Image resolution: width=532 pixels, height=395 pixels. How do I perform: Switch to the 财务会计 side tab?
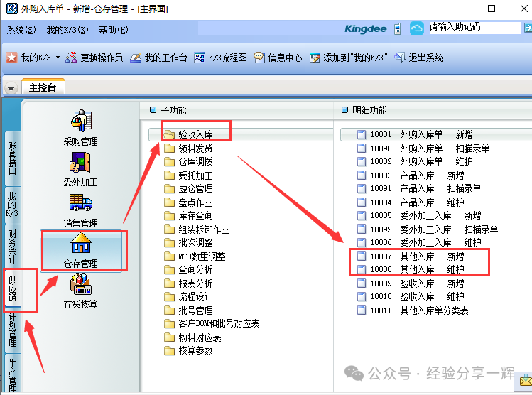pyautogui.click(x=12, y=244)
